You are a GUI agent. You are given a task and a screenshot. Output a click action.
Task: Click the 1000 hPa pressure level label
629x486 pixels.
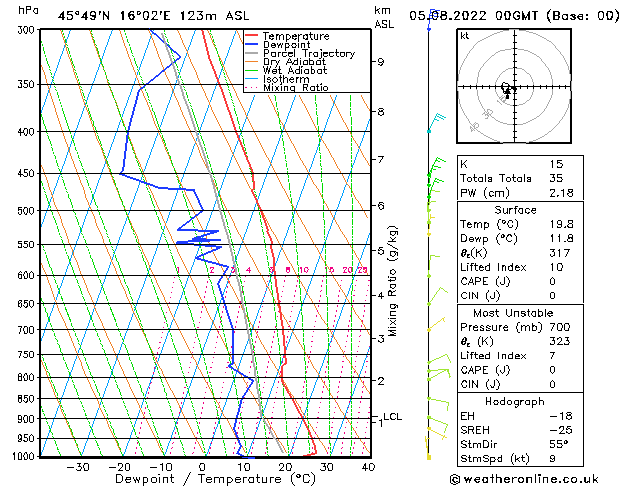coord(24,456)
